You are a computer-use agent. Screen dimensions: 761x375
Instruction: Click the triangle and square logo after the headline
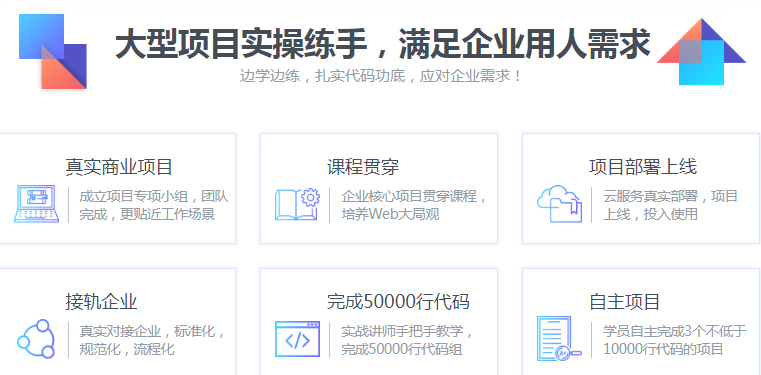(701, 52)
